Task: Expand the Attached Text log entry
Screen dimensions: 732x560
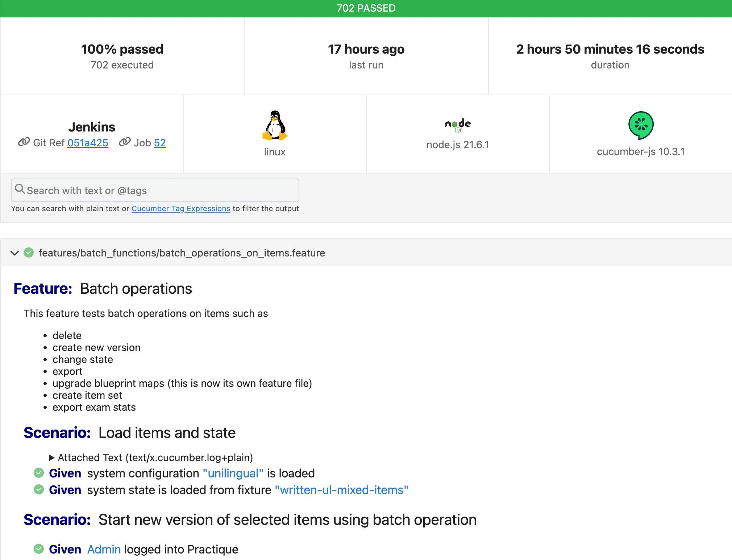Action: click(52, 457)
